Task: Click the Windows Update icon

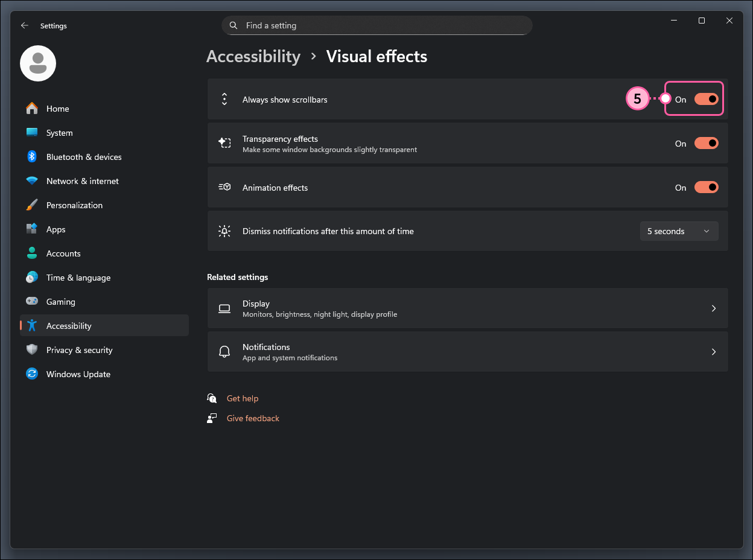Action: click(31, 374)
